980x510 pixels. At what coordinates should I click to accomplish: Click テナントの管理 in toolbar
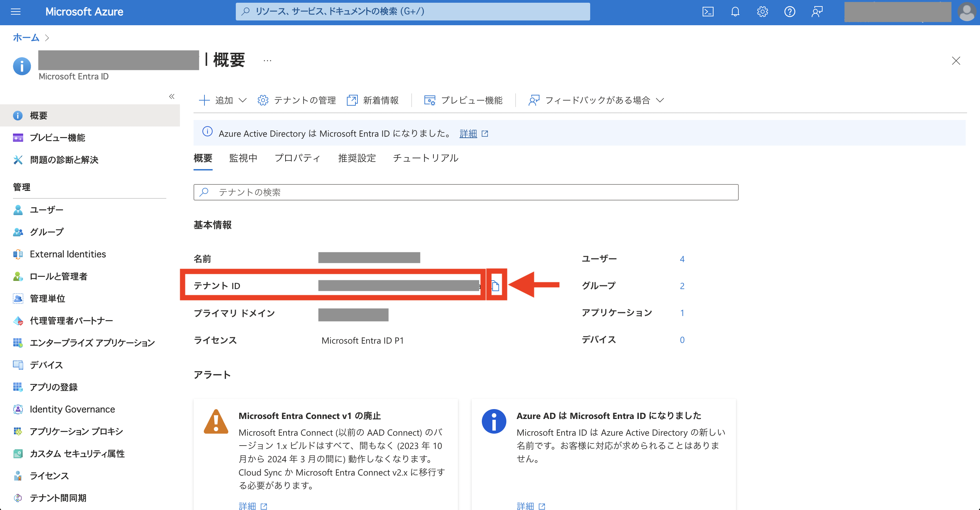297,100
